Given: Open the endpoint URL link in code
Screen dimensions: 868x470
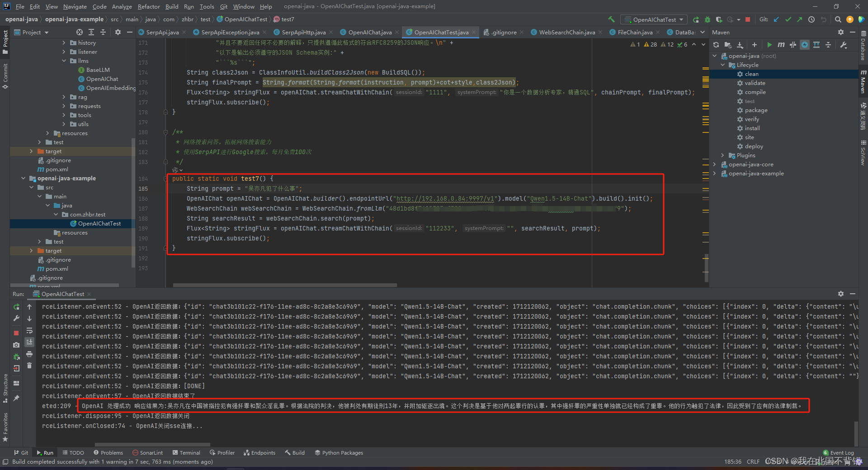Looking at the screenshot, I should (445, 198).
